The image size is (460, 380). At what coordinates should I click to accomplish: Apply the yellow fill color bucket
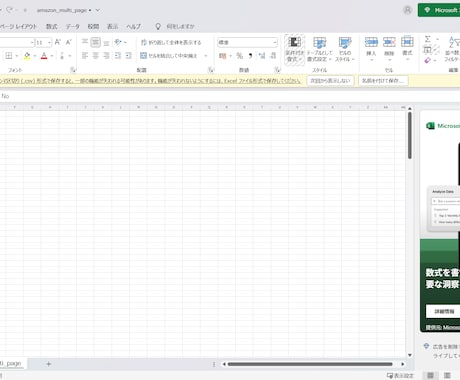point(27,56)
